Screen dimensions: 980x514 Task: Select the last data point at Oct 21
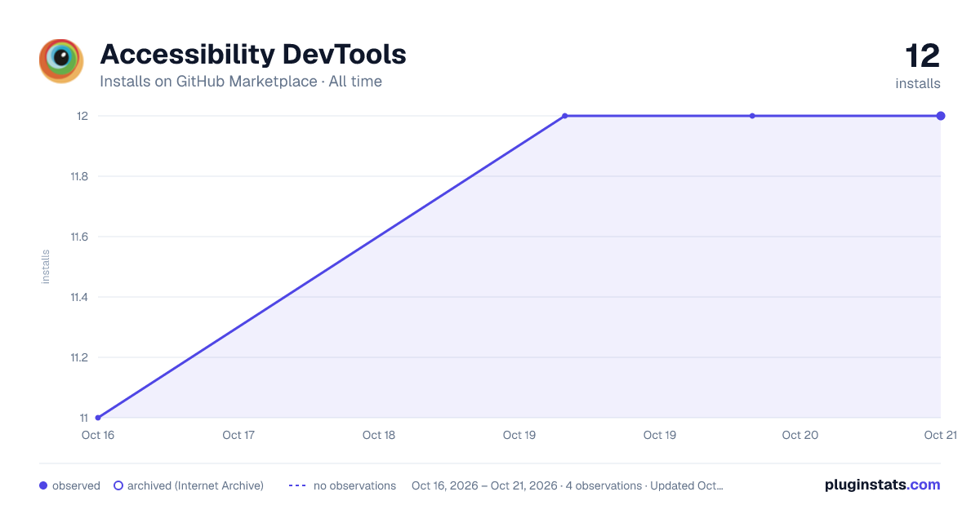pyautogui.click(x=941, y=116)
